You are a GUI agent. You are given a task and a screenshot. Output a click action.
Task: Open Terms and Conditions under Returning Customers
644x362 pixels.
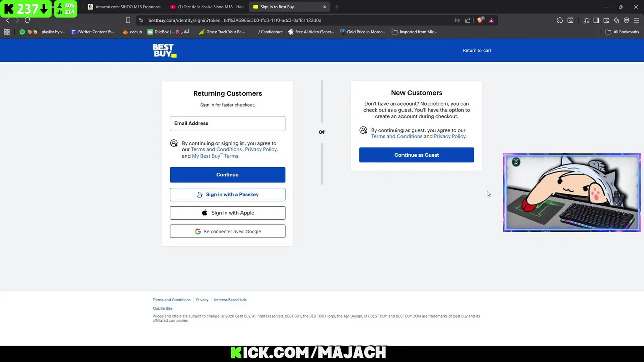[x=216, y=149]
